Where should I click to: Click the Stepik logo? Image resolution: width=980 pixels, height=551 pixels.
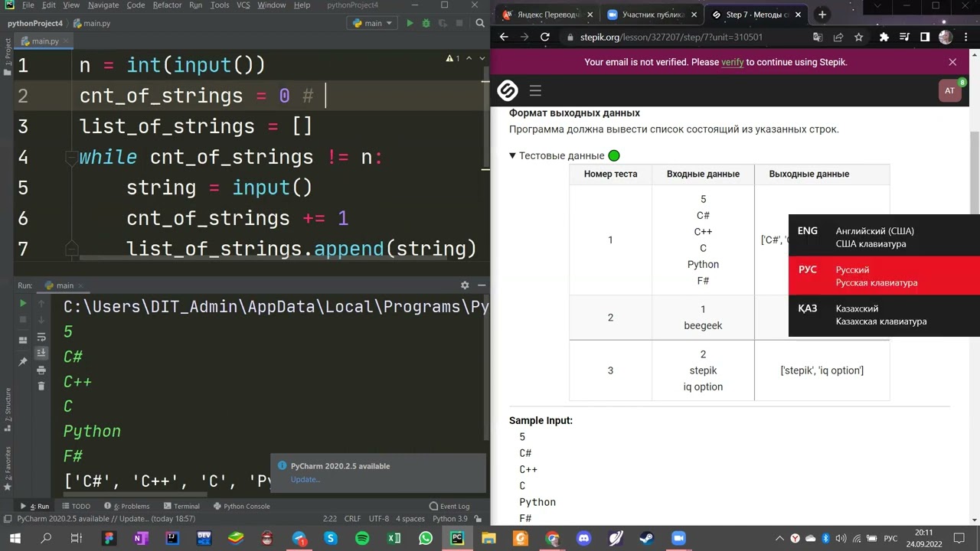tap(508, 91)
